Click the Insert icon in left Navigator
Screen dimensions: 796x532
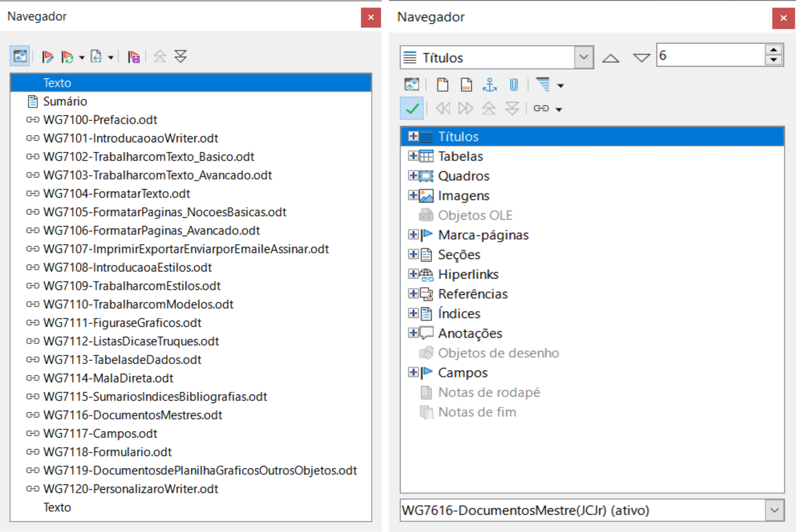[96, 56]
